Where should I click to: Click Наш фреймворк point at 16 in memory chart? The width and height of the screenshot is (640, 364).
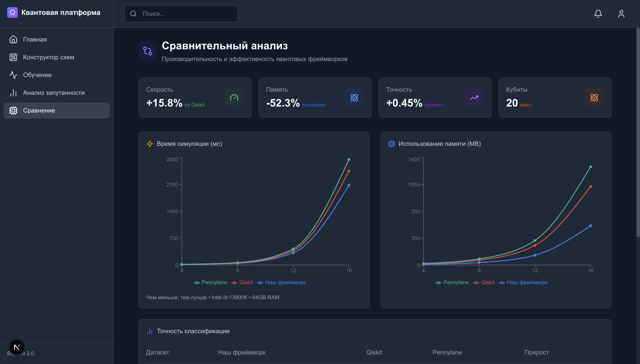(x=590, y=226)
